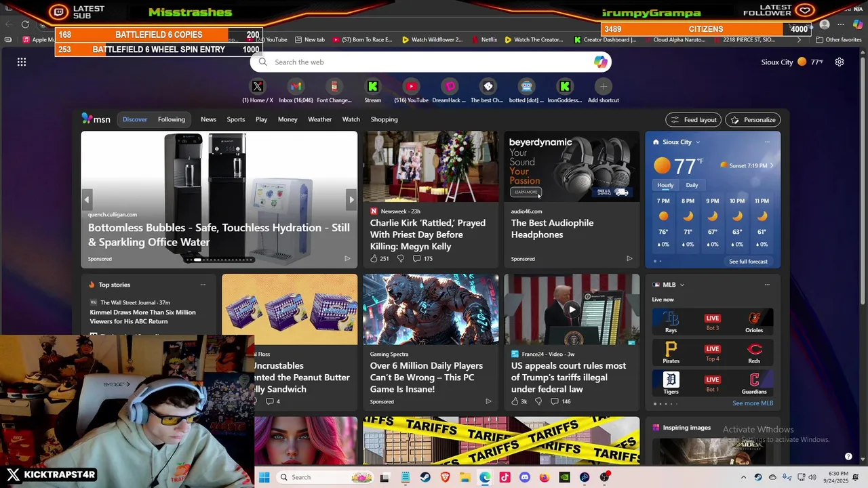868x488 pixels.
Task: Open the YouTube shortcut tile
Action: [x=411, y=90]
